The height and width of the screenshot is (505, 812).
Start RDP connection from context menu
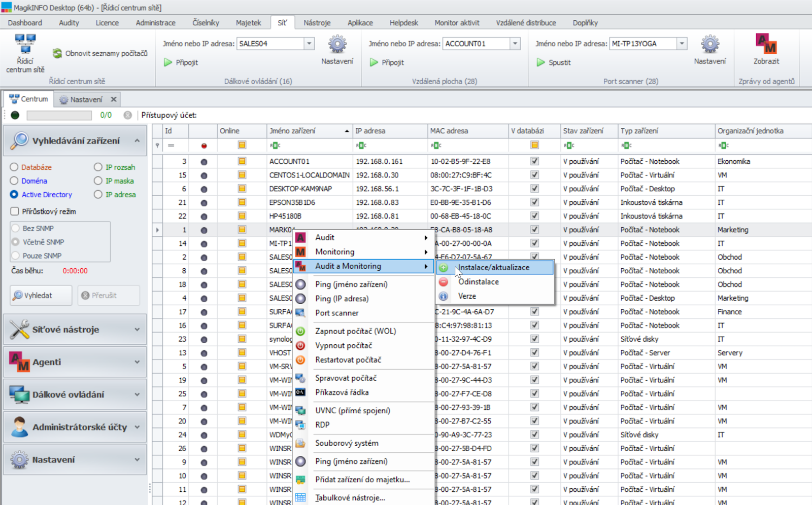point(364,424)
